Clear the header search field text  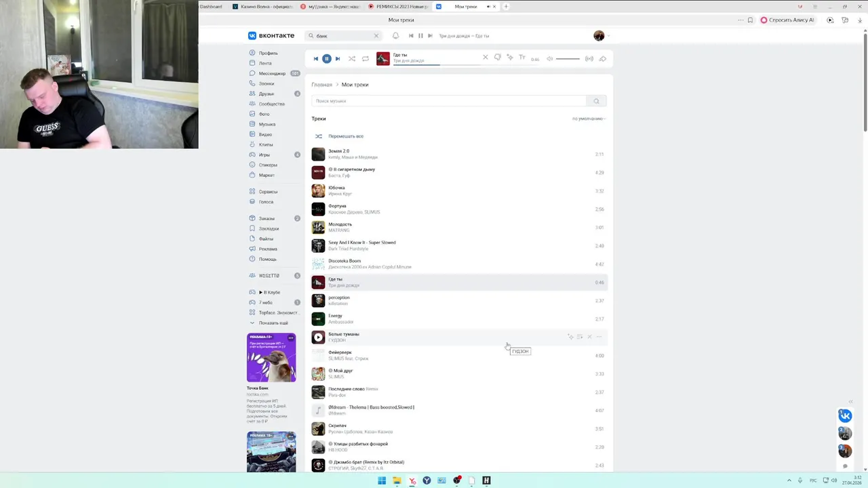376,36
